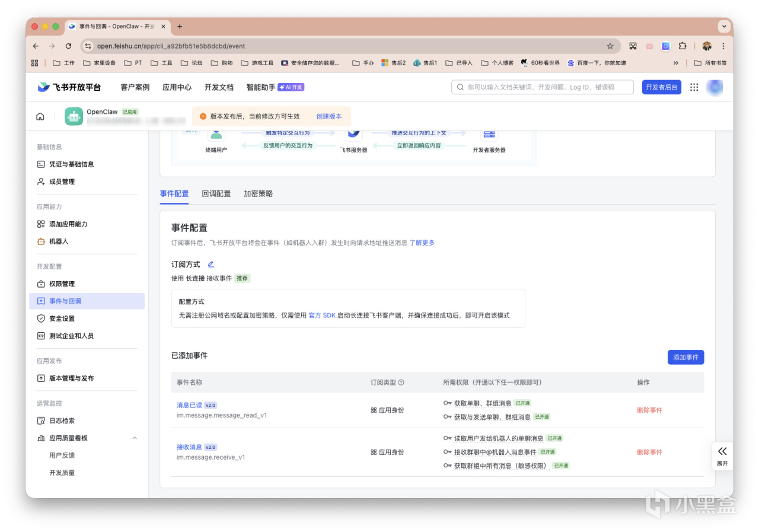Click the 飞书开放平台 logo
The width and height of the screenshot is (759, 532).
coord(69,87)
